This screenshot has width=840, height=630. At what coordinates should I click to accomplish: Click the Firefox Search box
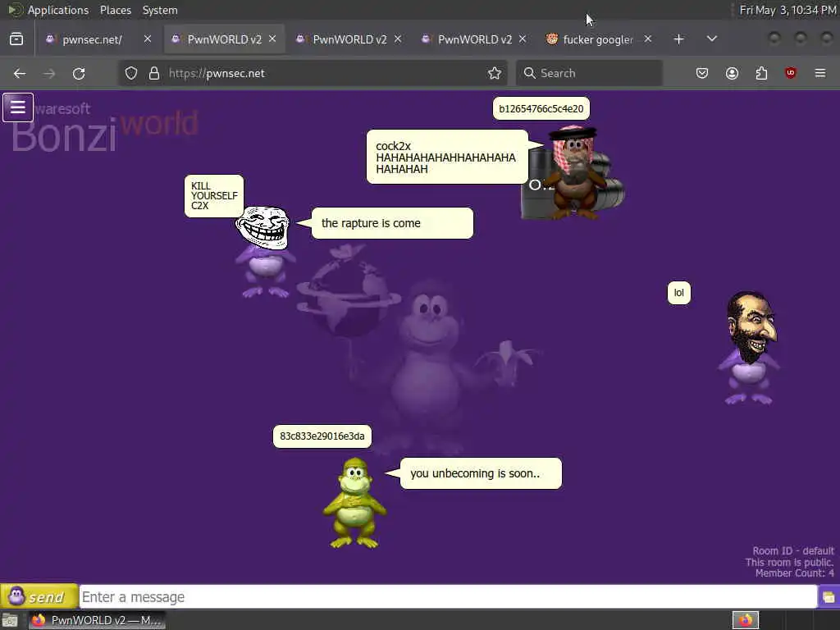pyautogui.click(x=589, y=73)
